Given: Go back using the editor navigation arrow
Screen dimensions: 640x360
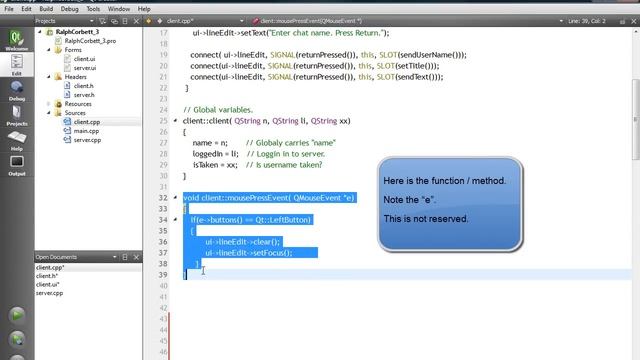Looking at the screenshot, I should [149, 21].
